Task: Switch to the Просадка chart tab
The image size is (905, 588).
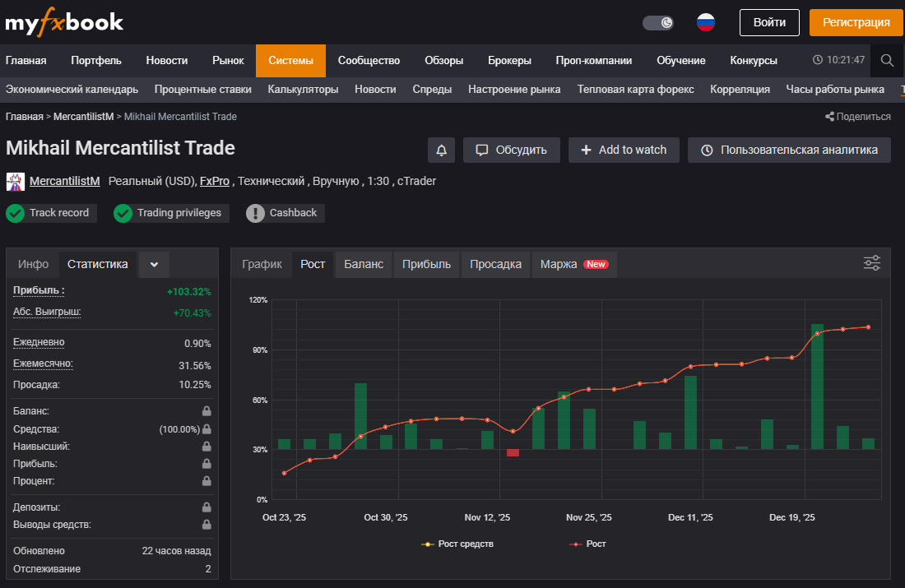Action: 495,264
